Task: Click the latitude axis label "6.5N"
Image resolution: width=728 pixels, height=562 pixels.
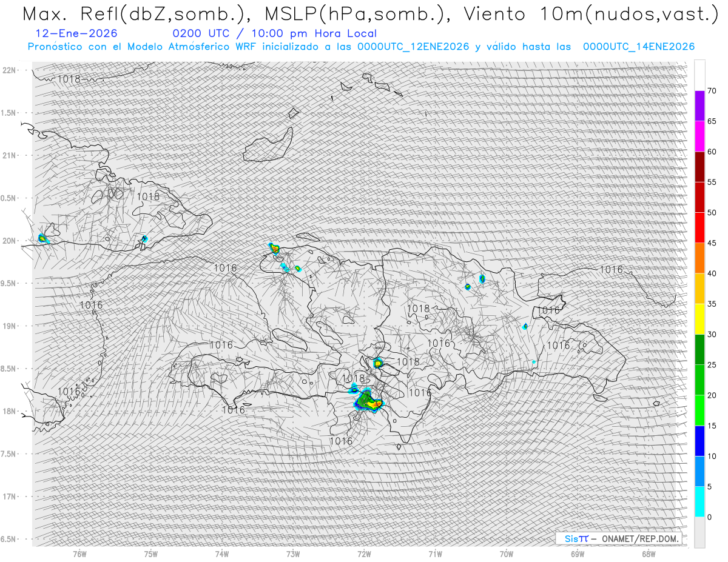Action: 9,539
